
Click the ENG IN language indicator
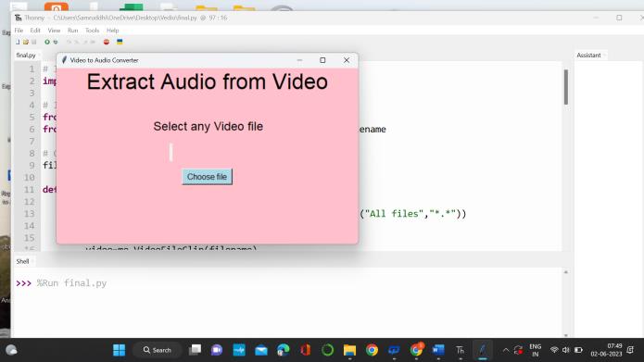[x=536, y=350]
